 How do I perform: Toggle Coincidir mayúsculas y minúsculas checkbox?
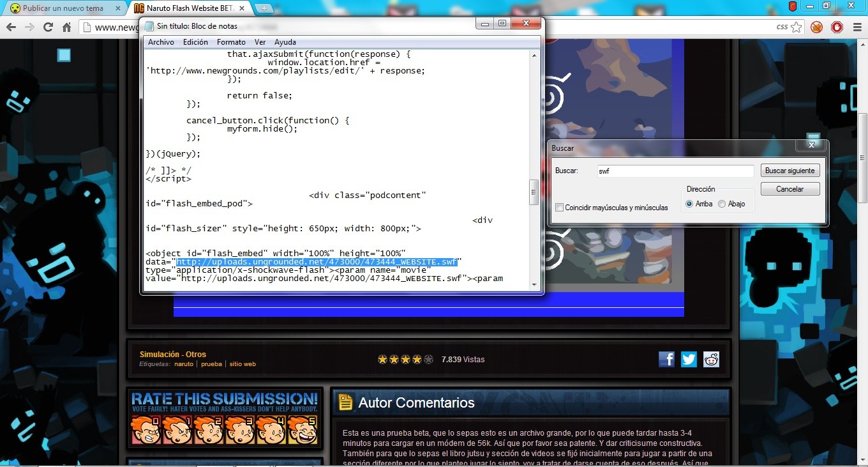(x=560, y=208)
